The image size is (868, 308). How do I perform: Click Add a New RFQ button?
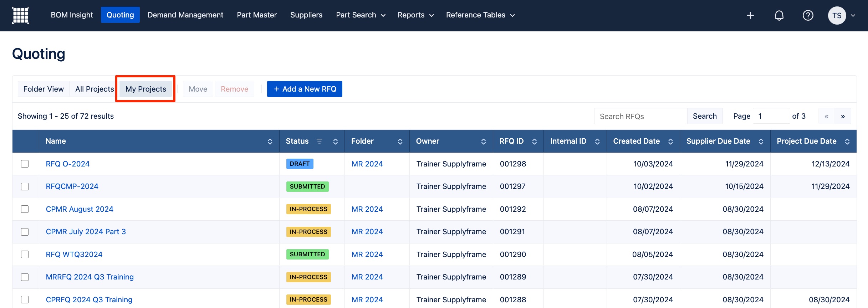point(305,89)
